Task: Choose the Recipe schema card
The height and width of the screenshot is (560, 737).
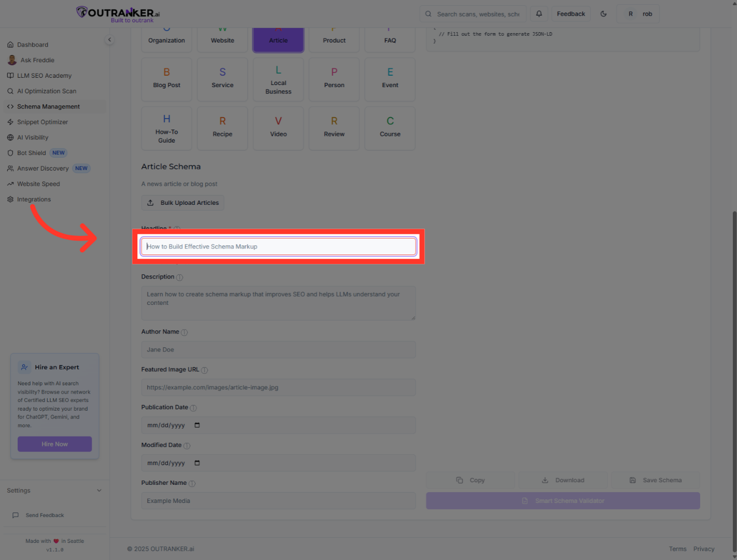Action: pyautogui.click(x=222, y=129)
